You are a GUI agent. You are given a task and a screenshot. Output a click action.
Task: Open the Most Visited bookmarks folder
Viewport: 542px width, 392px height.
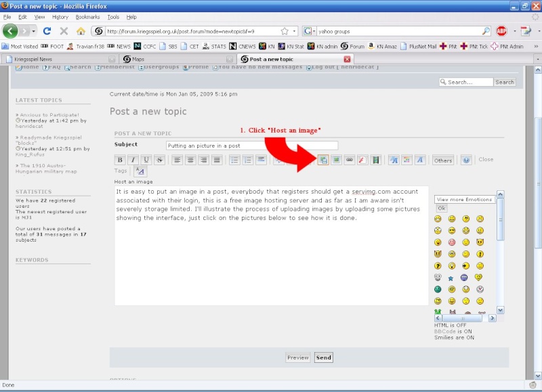pos(20,46)
